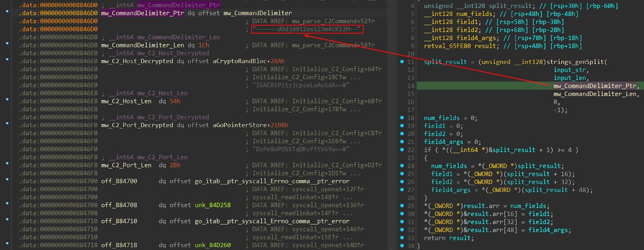The image size is (644, 250).
Task: Click the breakpoint dot on line 27
Action: coord(402,190)
